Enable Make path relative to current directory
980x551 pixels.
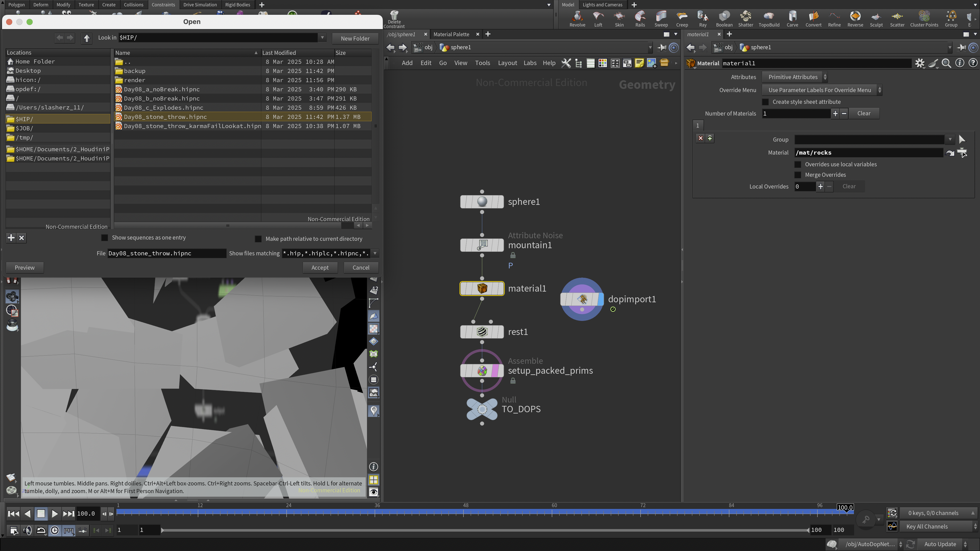click(258, 239)
